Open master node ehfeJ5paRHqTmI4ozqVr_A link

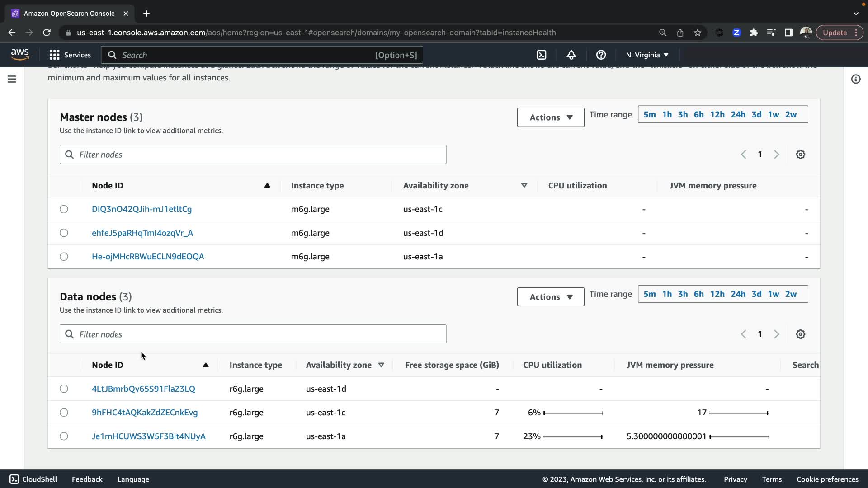(142, 233)
